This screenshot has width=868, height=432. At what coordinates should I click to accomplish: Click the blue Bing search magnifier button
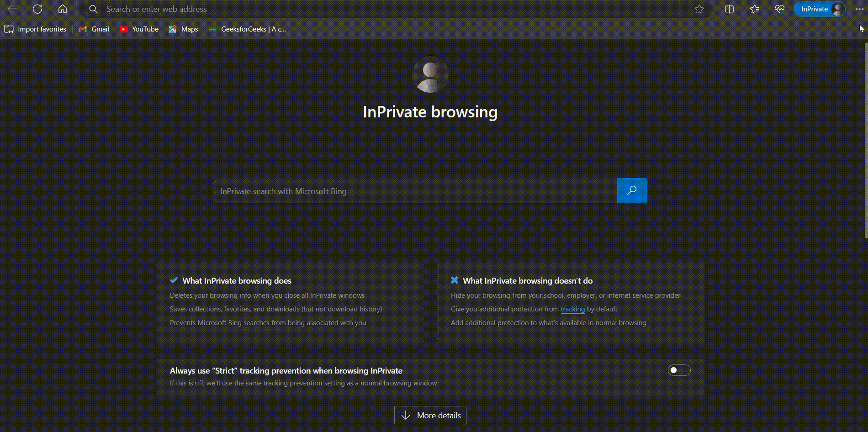pyautogui.click(x=632, y=190)
